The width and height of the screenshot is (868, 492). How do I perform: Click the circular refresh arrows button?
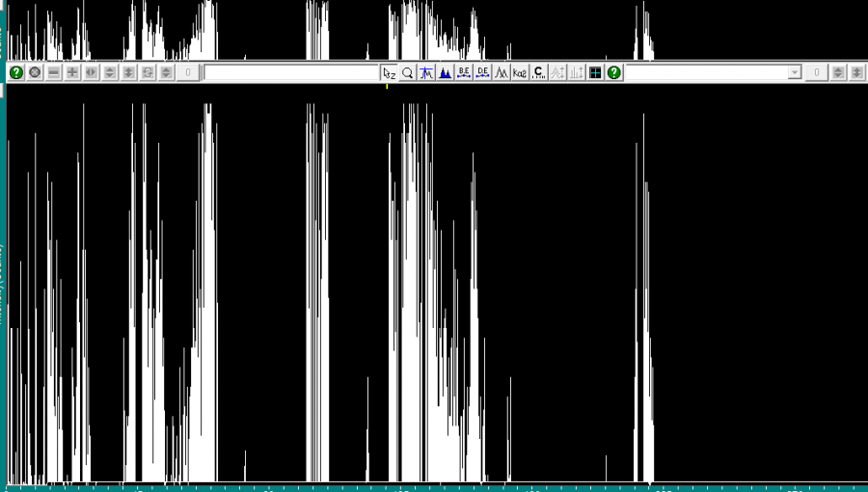[148, 72]
